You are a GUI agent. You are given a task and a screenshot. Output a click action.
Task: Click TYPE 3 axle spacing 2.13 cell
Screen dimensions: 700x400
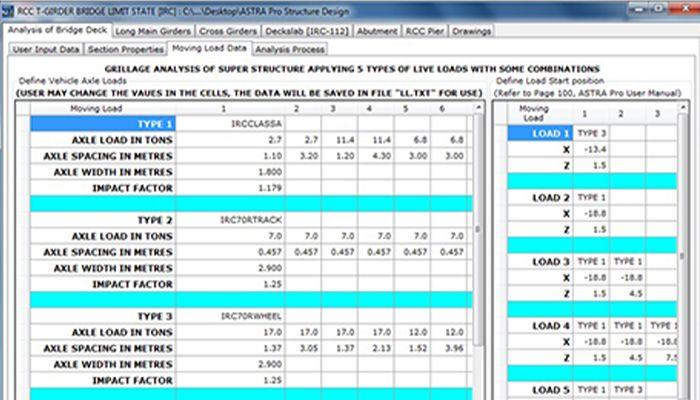(376, 348)
